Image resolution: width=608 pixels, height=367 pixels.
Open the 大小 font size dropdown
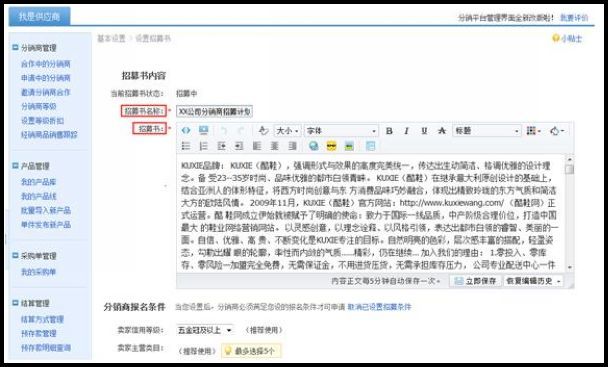[287, 131]
